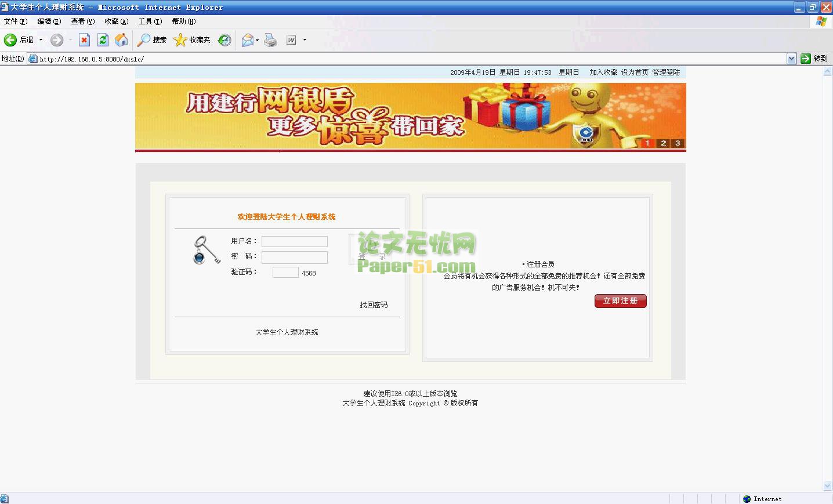Click the status bar page icon

click(4, 499)
